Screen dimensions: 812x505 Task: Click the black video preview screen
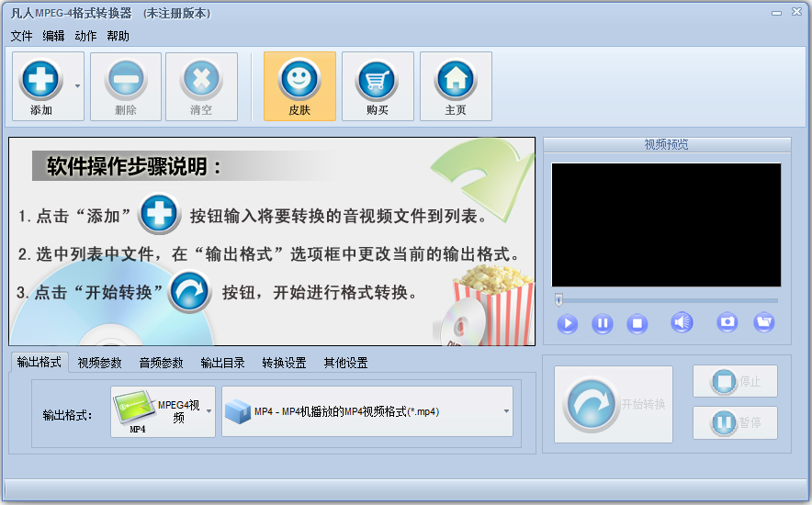tap(666, 225)
